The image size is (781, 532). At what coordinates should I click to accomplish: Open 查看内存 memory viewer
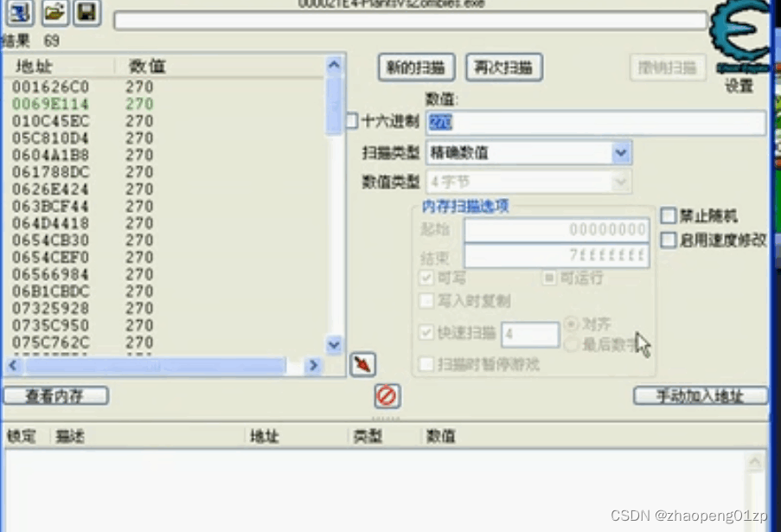[56, 394]
